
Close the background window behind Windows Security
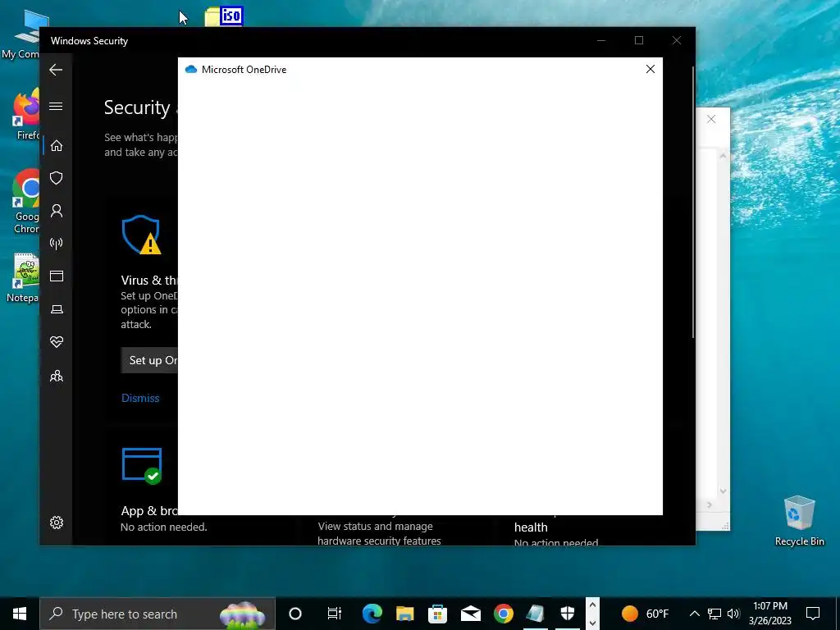tap(711, 119)
